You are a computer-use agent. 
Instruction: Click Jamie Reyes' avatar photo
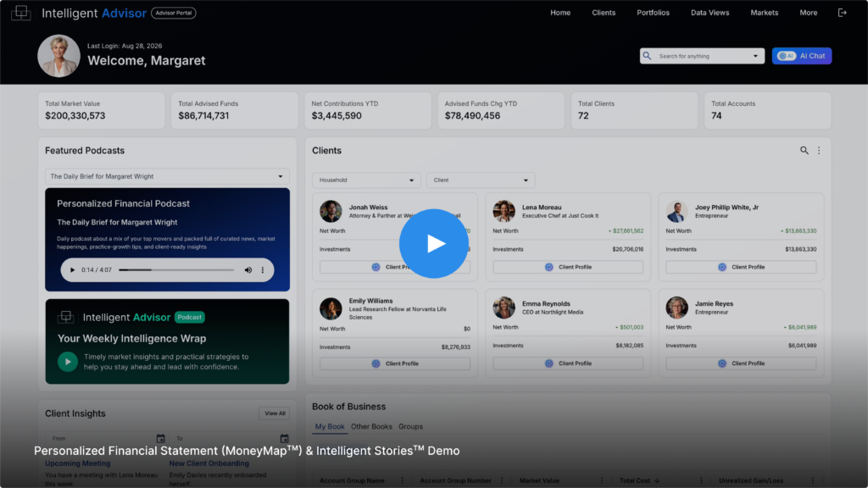[677, 308]
